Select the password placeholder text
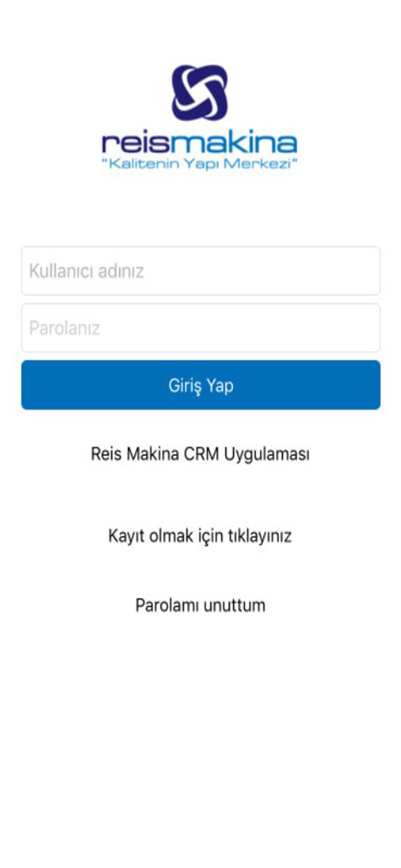401x868 pixels. point(64,328)
